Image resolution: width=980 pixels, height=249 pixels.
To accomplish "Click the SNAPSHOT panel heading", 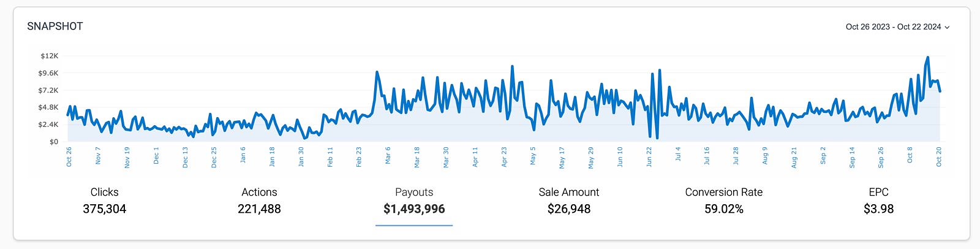I will click(x=55, y=26).
